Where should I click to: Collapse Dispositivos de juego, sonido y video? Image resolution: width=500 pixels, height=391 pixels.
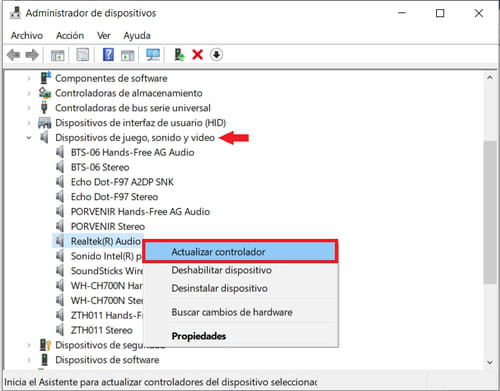[x=29, y=137]
